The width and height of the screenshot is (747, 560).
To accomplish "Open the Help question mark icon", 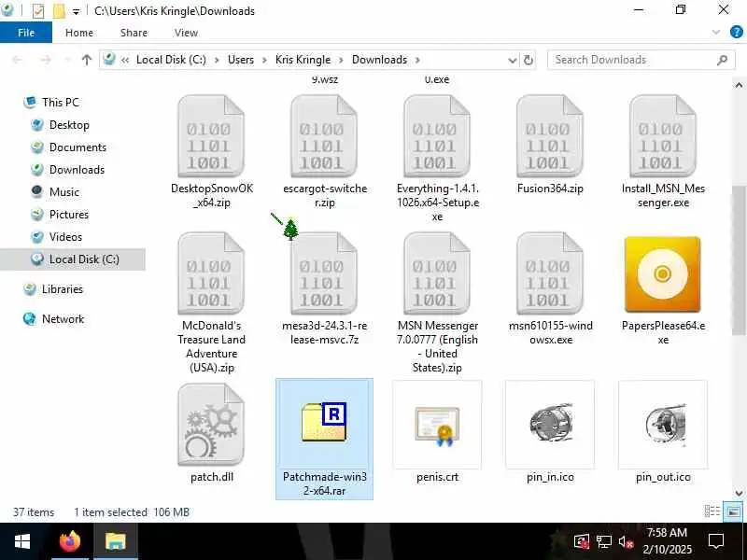I will [736, 33].
